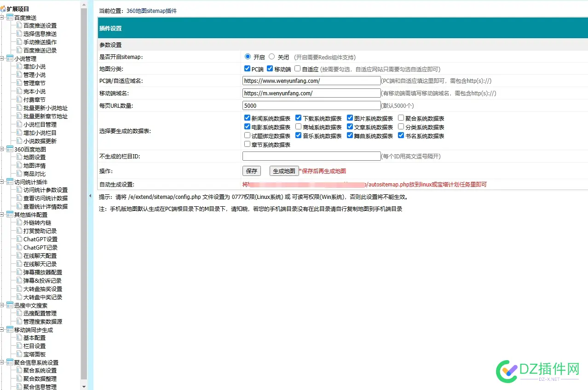
Task: Collapse the 聚合信息系统设置 tree node
Action: 2,362
